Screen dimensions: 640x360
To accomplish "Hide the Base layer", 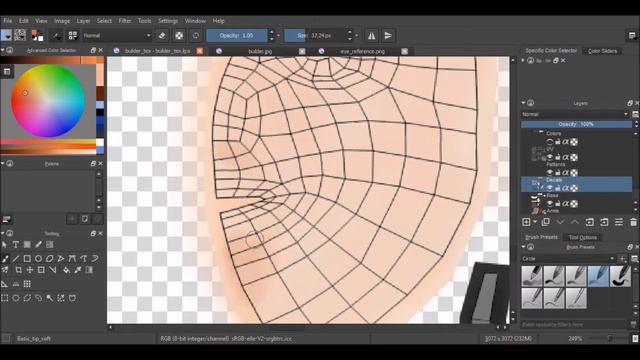I will [x=549, y=204].
